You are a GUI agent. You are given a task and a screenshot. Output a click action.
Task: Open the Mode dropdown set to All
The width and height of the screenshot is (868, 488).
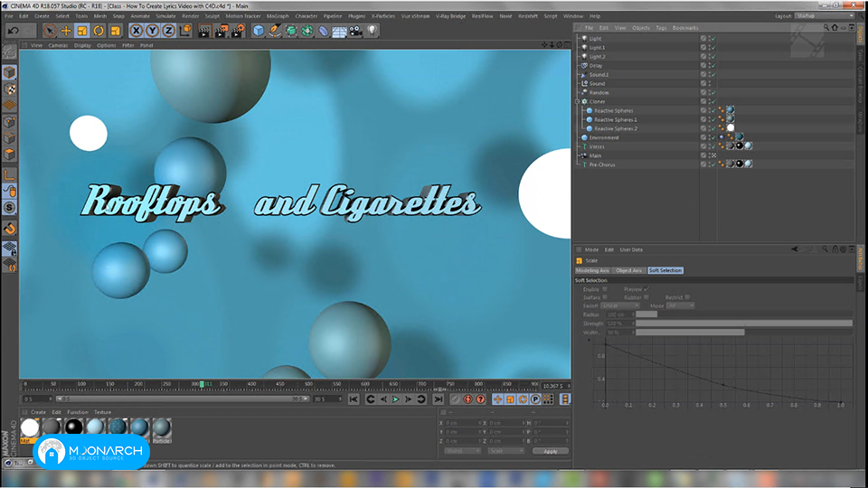coord(680,305)
